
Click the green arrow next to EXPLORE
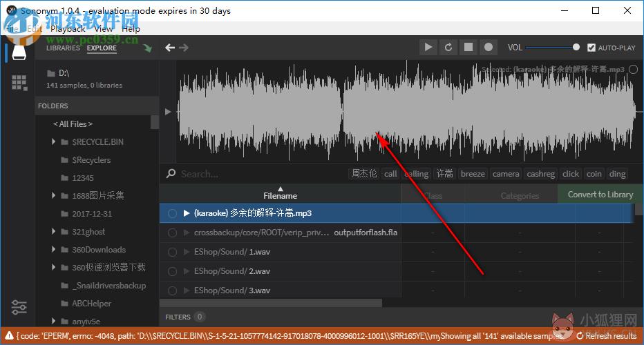(x=147, y=48)
